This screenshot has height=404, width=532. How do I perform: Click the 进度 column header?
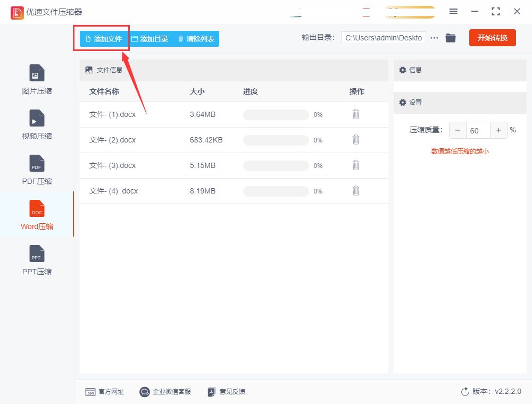pos(251,91)
